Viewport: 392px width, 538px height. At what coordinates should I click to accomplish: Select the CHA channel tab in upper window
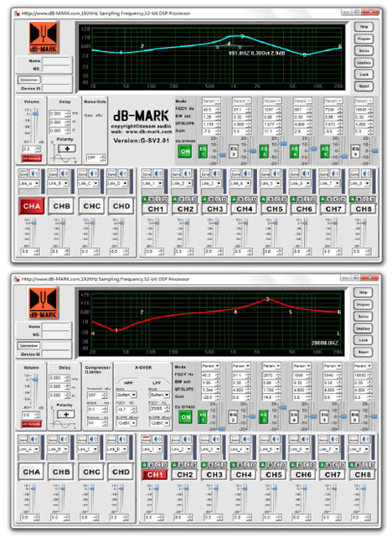32,206
